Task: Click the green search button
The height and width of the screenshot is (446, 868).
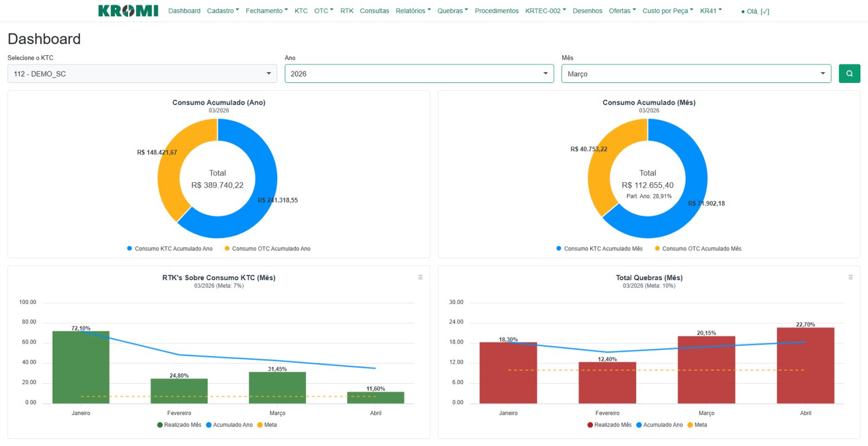Action: tap(849, 74)
